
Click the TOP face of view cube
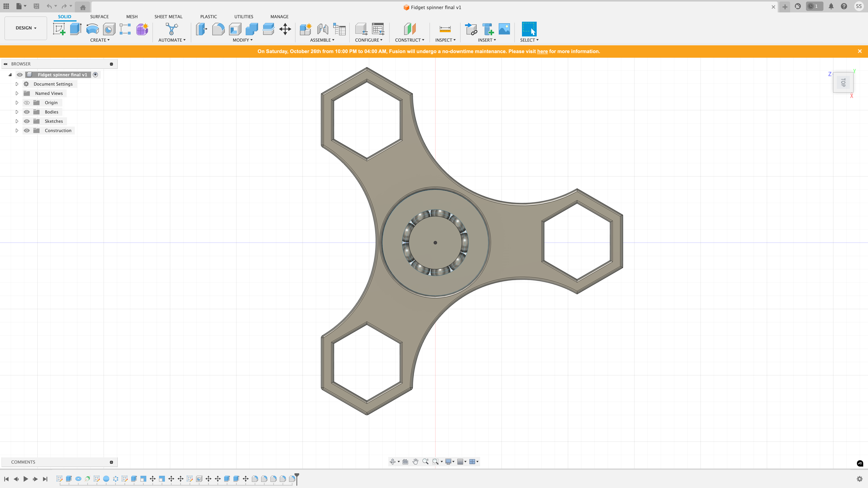click(843, 82)
